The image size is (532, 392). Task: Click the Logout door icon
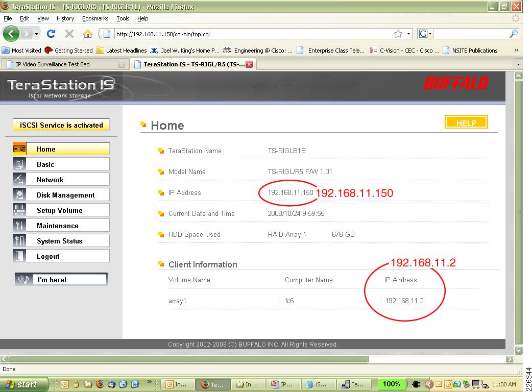click(19, 256)
